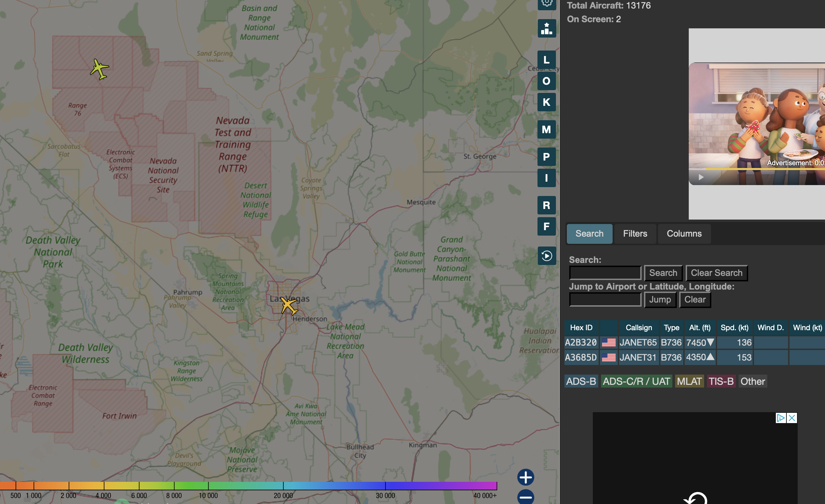
Task: Click the MLAT legend label
Action: (x=689, y=381)
